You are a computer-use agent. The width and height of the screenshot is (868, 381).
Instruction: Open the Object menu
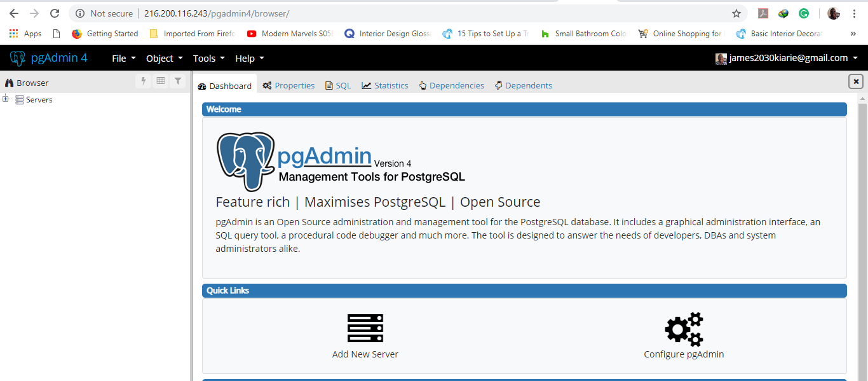[x=164, y=59]
